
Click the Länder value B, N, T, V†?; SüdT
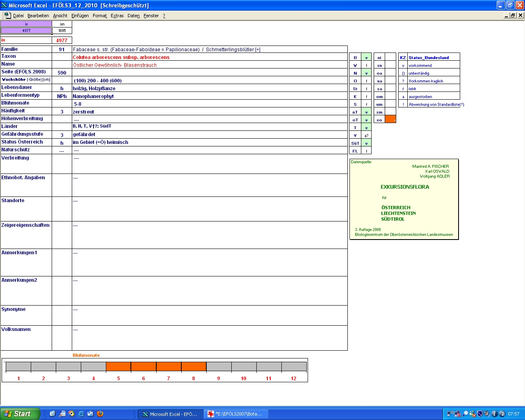(x=92, y=126)
